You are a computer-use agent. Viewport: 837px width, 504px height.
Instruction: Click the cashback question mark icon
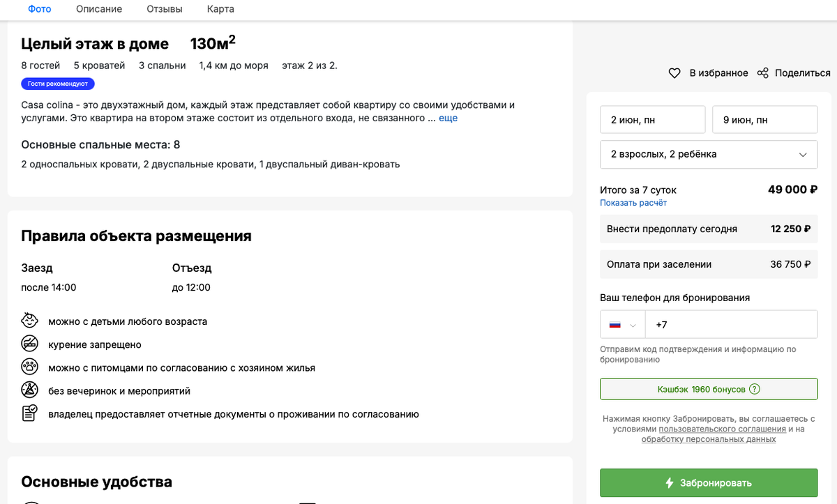(x=754, y=389)
